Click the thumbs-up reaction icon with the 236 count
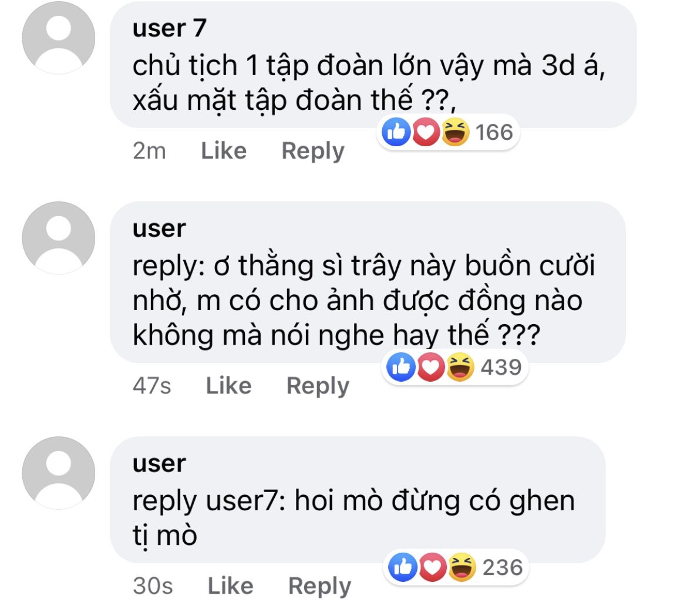The height and width of the screenshot is (616, 687). 403,567
